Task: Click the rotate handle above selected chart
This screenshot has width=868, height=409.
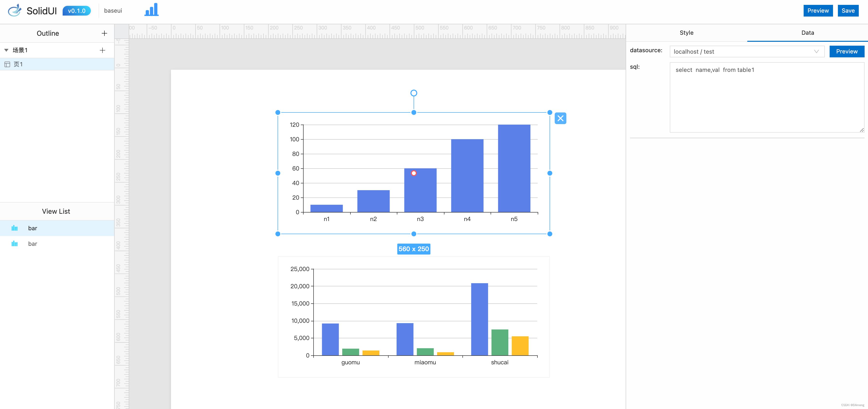Action: tap(414, 93)
